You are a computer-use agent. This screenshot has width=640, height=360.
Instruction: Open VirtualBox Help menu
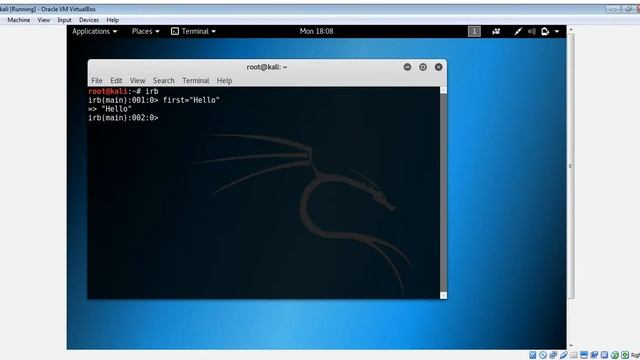(x=113, y=20)
